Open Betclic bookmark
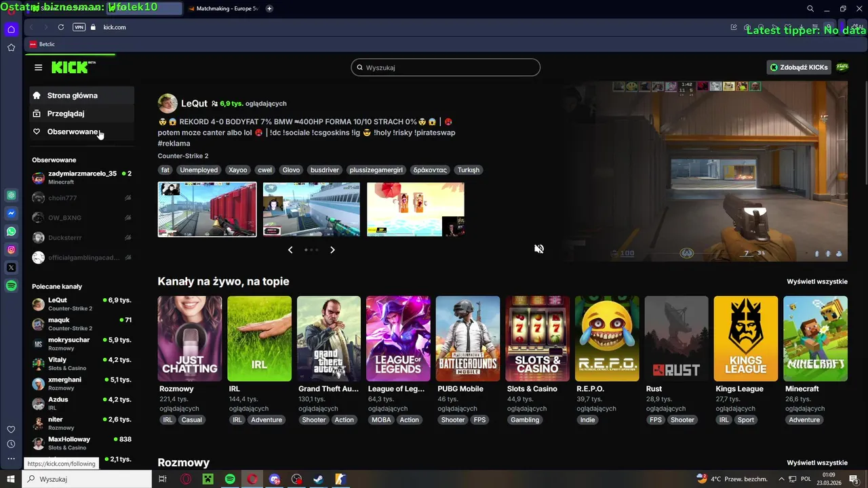 tap(42, 44)
